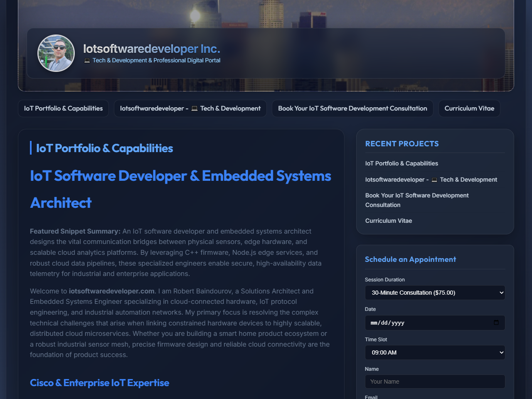Open Iotsoftwaredeveloper Tech & Development in Recent Projects
Viewport: 532px width, 399px height.
[x=431, y=180]
